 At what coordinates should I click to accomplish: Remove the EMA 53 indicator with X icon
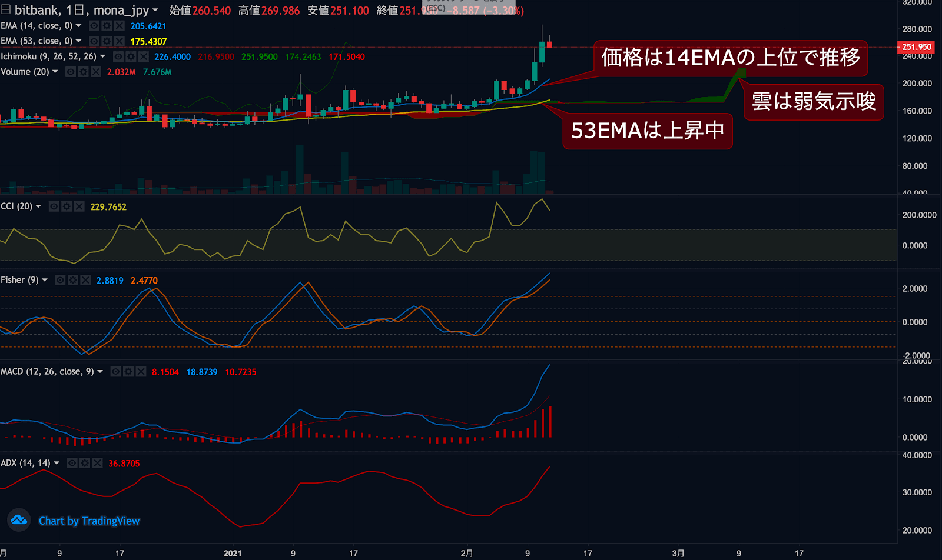click(x=120, y=41)
